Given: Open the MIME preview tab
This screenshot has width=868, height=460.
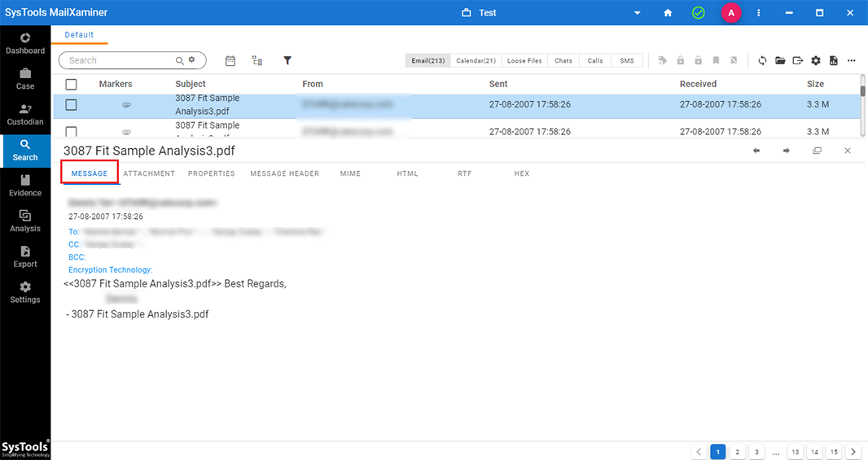Looking at the screenshot, I should [x=350, y=173].
